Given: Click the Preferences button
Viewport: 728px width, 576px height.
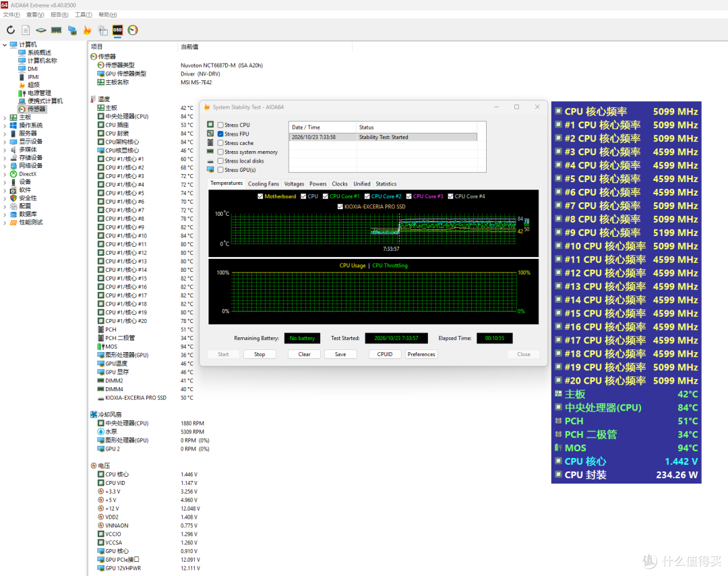Looking at the screenshot, I should (421, 354).
